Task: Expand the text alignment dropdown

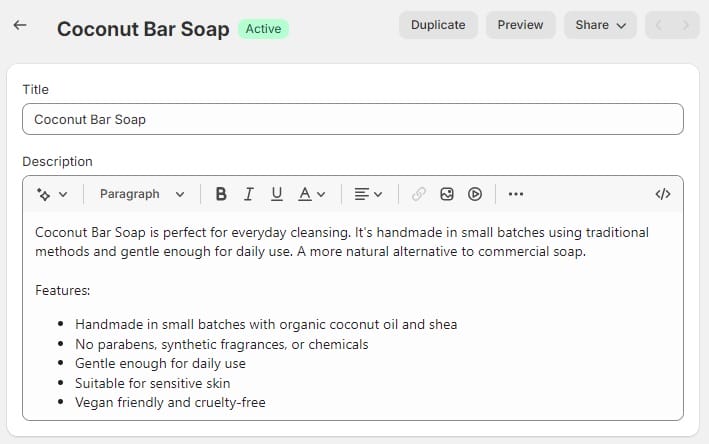Action: coord(368,194)
